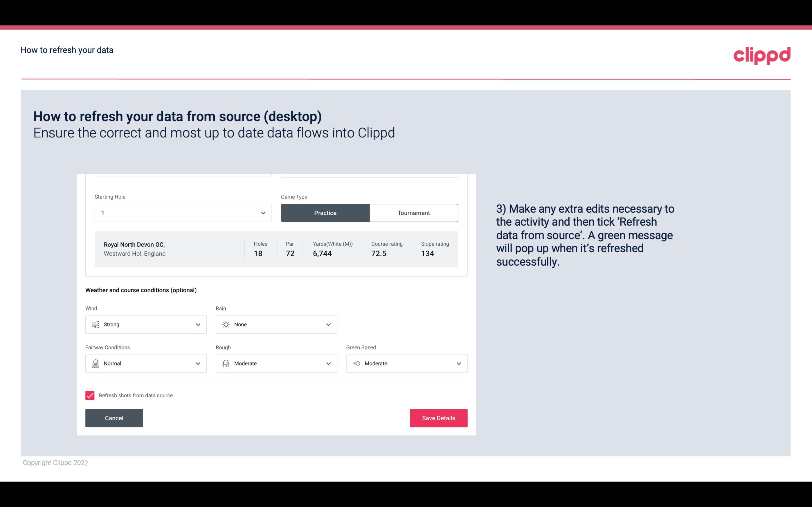Click the wind condition icon

coord(95,324)
